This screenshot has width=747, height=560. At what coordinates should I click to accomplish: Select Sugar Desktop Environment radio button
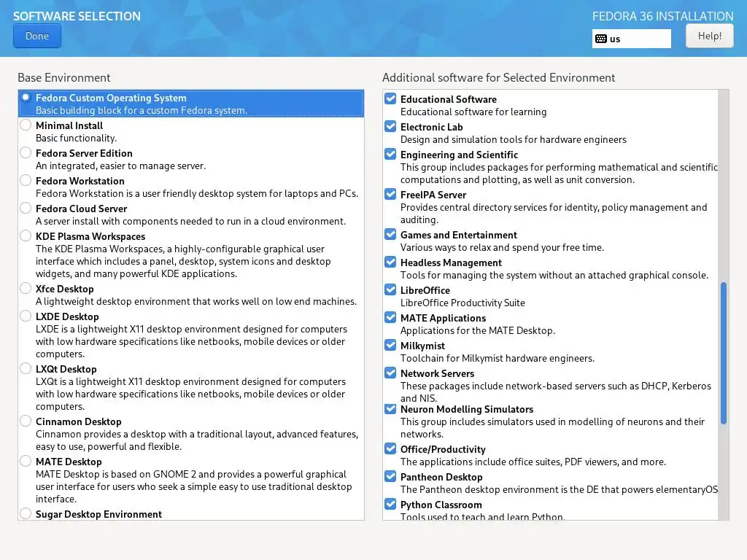[x=26, y=513]
